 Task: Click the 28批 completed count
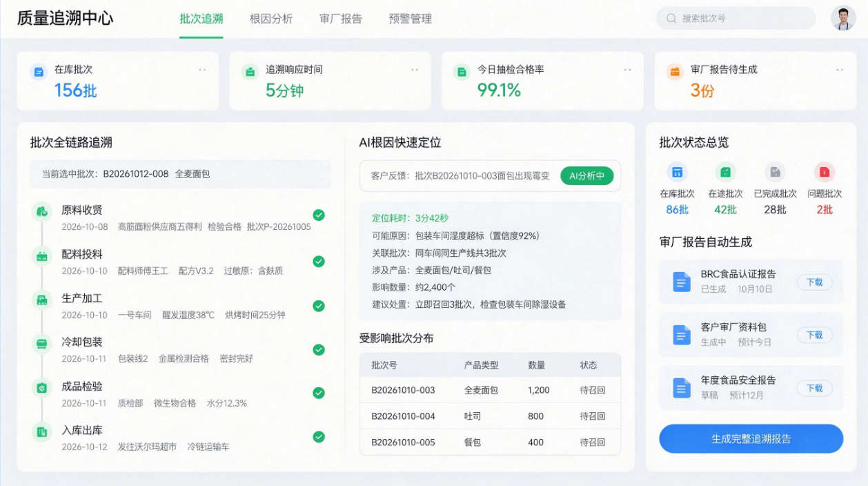(x=776, y=210)
